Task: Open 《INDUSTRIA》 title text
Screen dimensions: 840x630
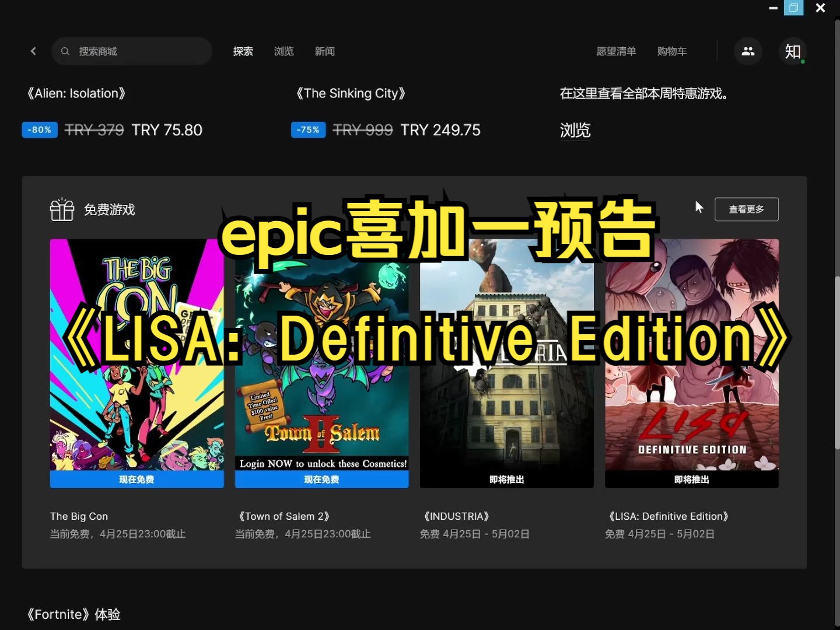Action: tap(456, 516)
